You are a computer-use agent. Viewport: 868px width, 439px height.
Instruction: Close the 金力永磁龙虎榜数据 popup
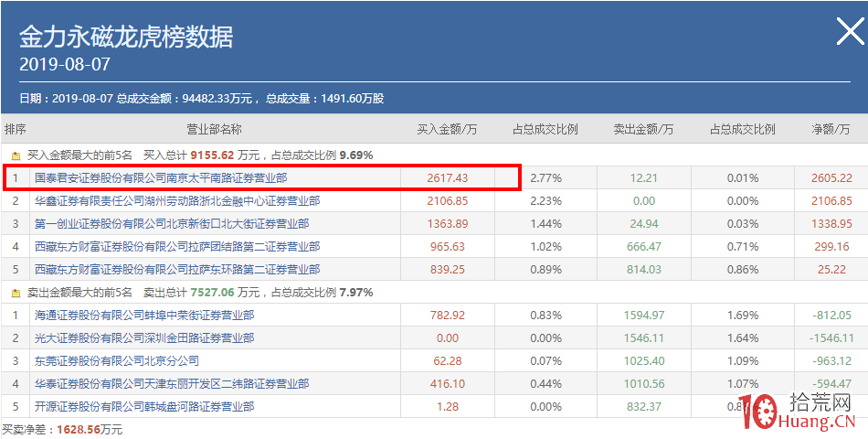pos(850,32)
